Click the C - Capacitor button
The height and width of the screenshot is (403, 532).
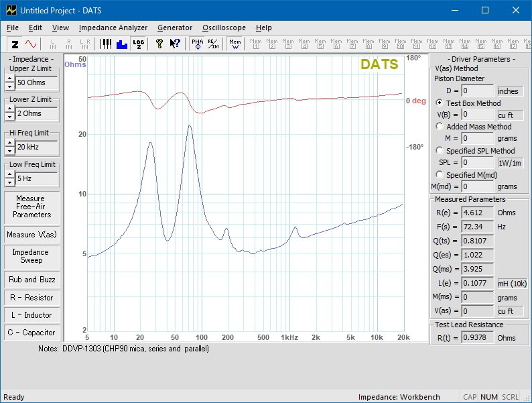32,333
